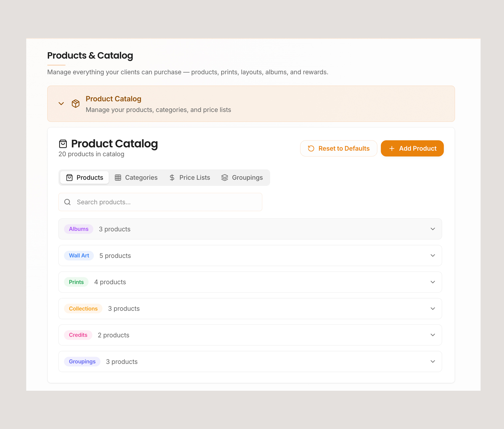Click the Add Product button
Viewport: 504px width, 429px height.
pos(412,148)
